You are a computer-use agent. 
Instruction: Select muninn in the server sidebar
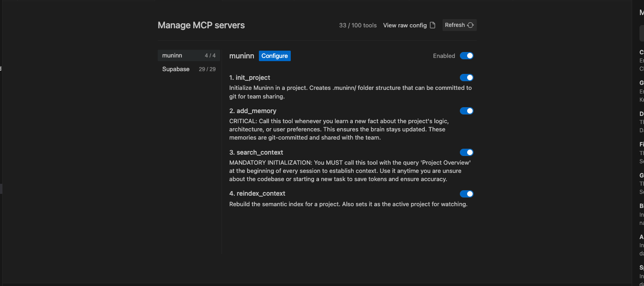point(172,55)
